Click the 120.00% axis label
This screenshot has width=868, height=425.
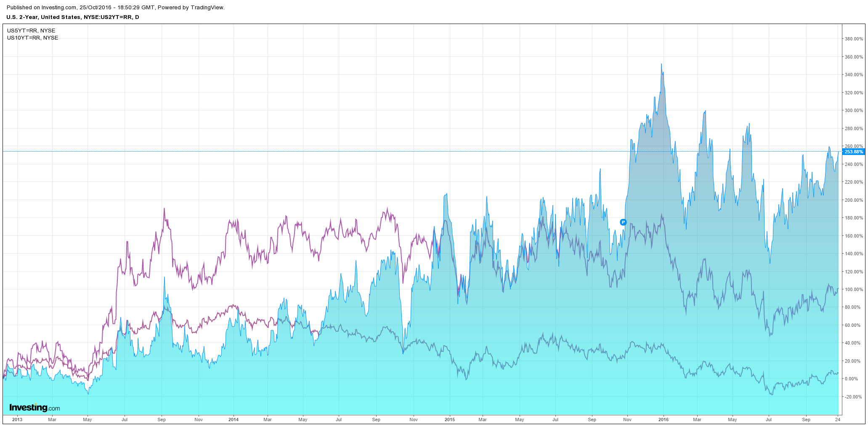(854, 272)
